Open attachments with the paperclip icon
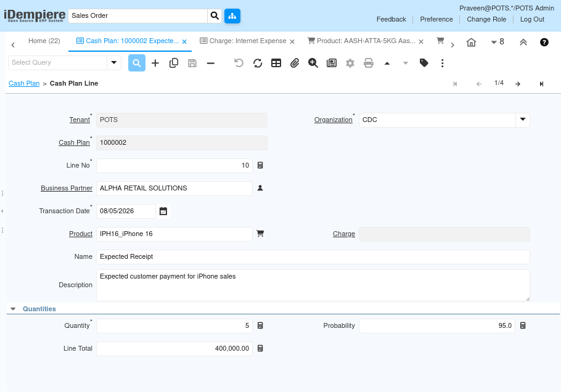561x392 pixels. [295, 63]
